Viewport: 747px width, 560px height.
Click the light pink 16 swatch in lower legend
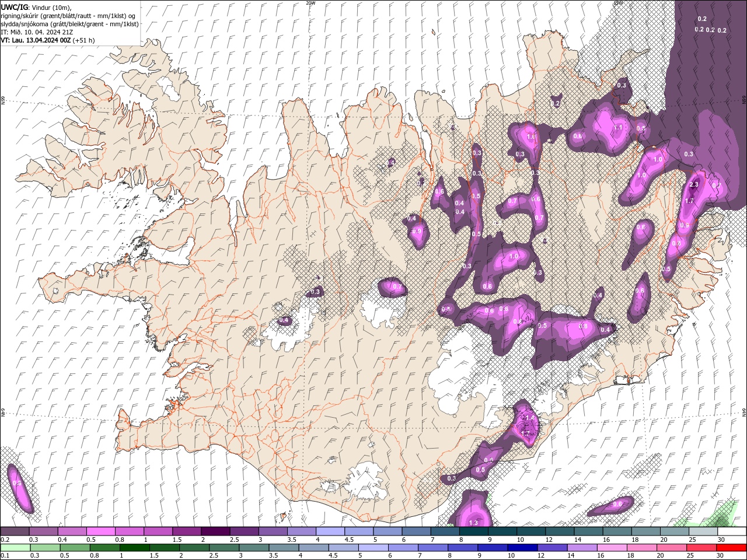point(612,548)
